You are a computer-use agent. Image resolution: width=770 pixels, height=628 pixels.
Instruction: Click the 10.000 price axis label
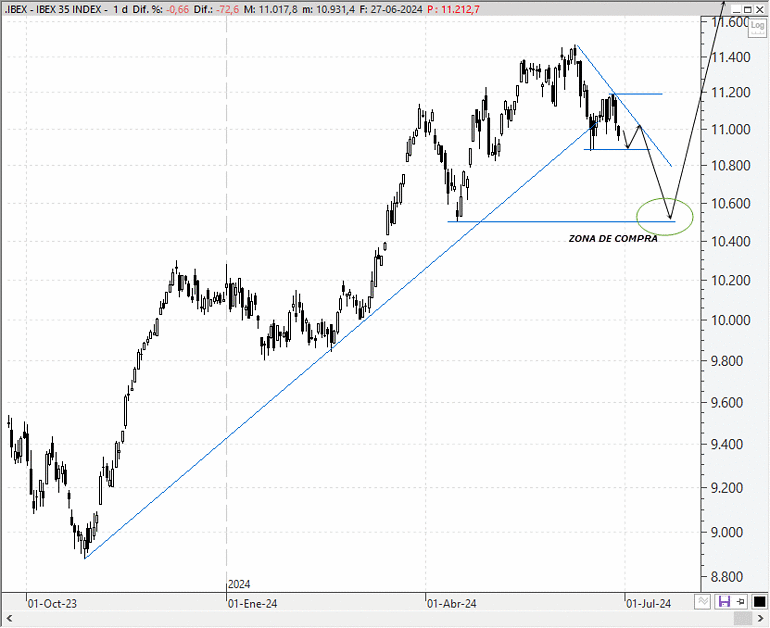click(x=731, y=320)
